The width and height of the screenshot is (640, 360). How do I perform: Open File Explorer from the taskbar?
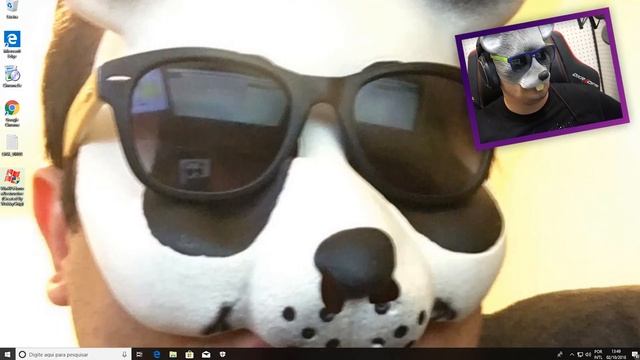click(173, 354)
